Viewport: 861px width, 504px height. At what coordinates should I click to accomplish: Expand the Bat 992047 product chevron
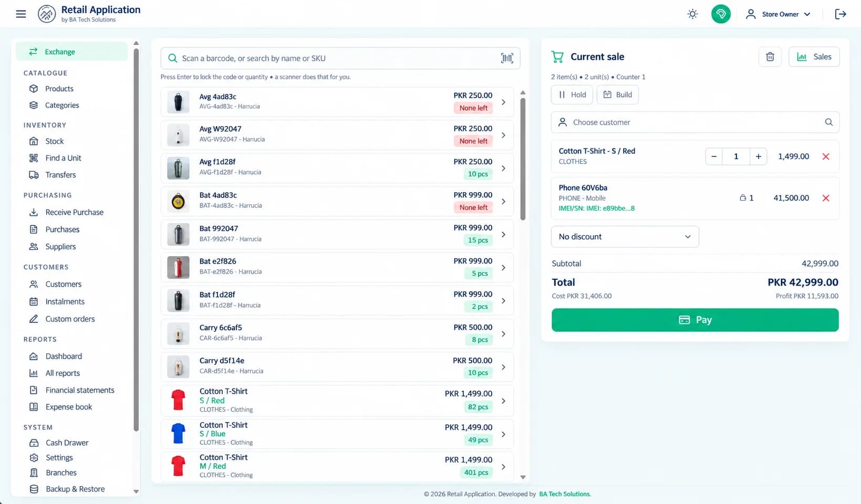[503, 234]
